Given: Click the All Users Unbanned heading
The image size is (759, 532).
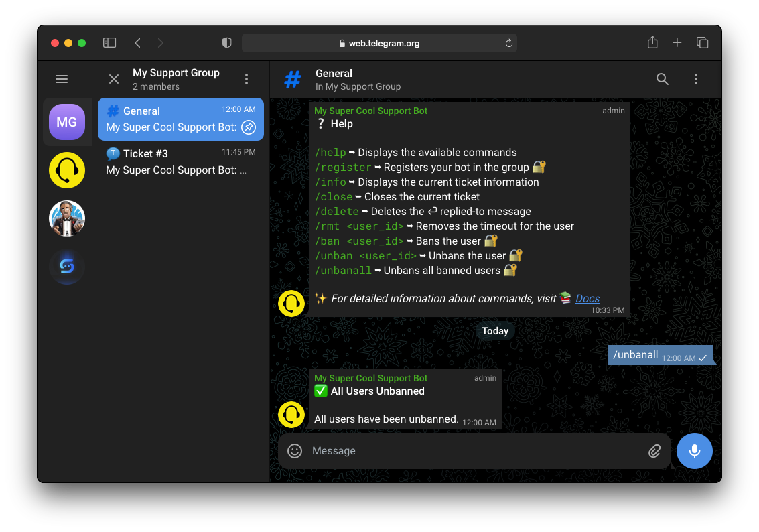Looking at the screenshot, I should click(378, 391).
